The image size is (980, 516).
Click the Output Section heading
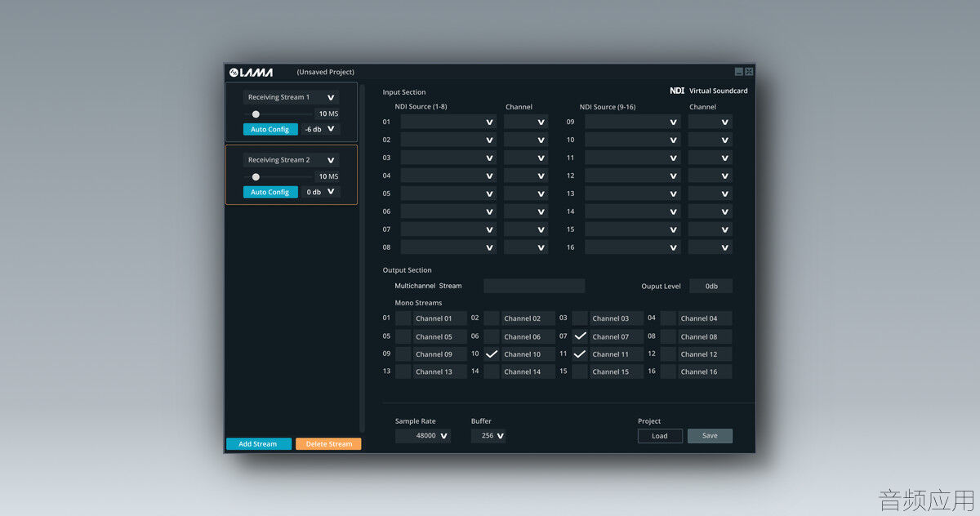[408, 270]
